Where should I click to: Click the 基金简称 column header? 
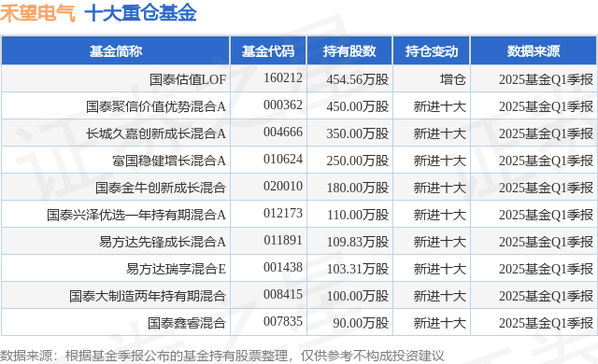pos(116,51)
